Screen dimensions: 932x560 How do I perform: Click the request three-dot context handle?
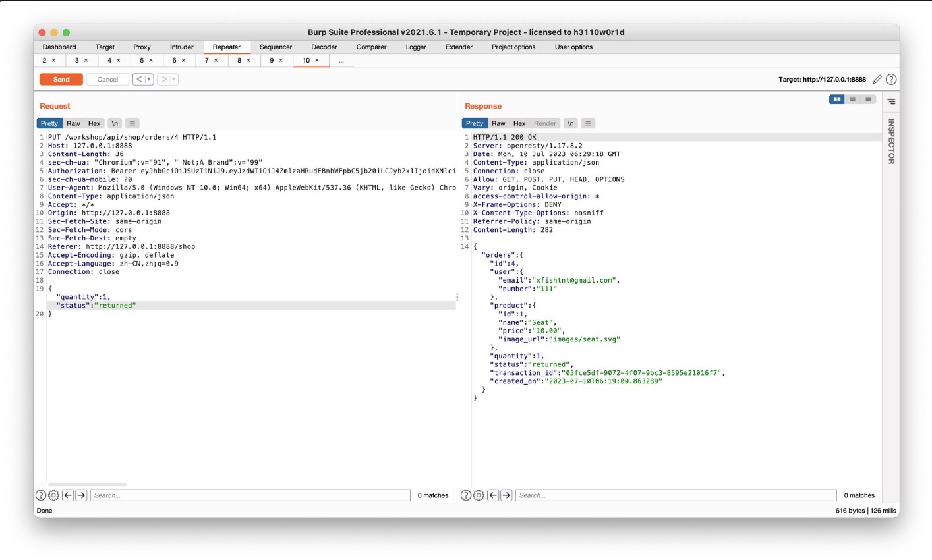tap(457, 297)
